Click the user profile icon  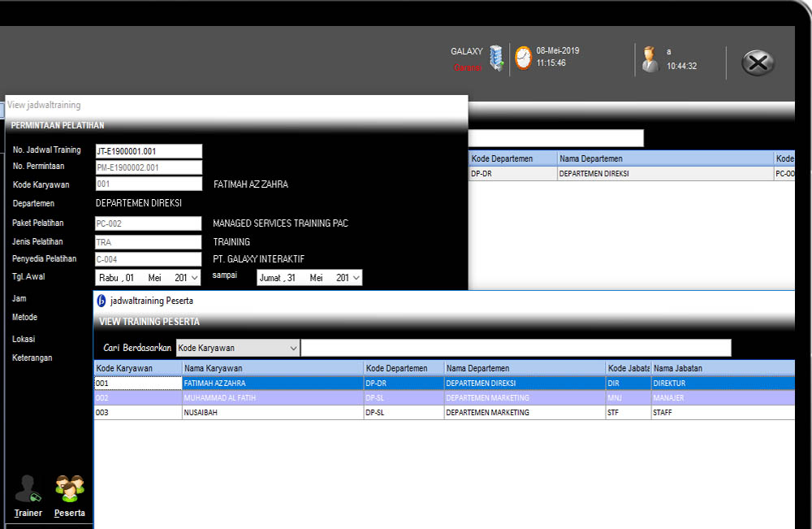pos(650,59)
